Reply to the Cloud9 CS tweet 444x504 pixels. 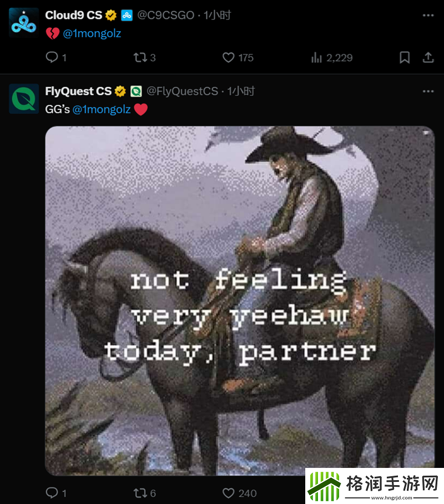pyautogui.click(x=56, y=58)
